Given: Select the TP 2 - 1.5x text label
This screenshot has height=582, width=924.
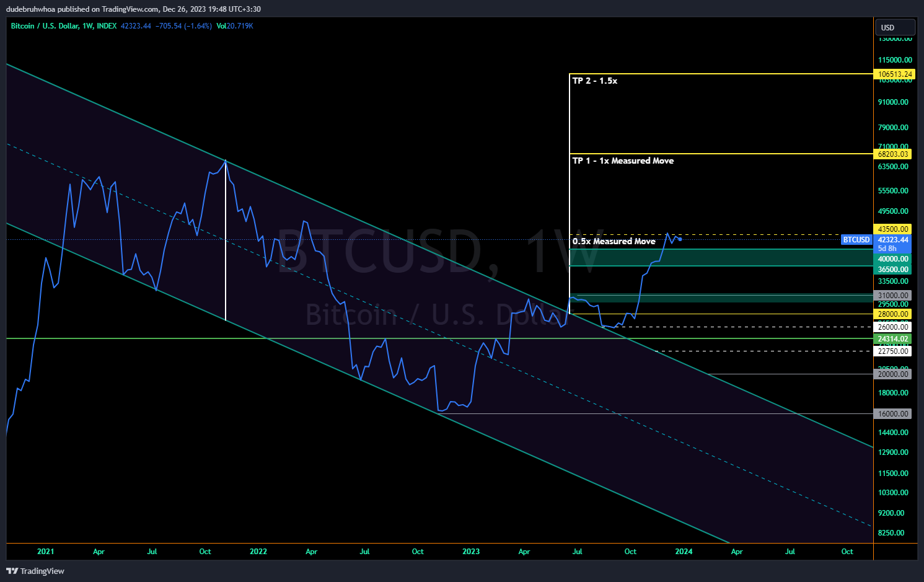Looking at the screenshot, I should pos(595,81).
